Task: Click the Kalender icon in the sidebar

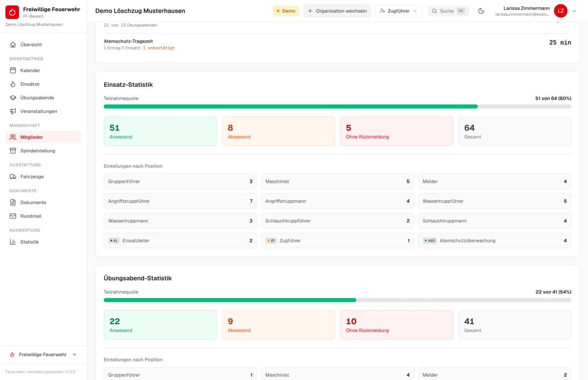Action: coord(13,71)
